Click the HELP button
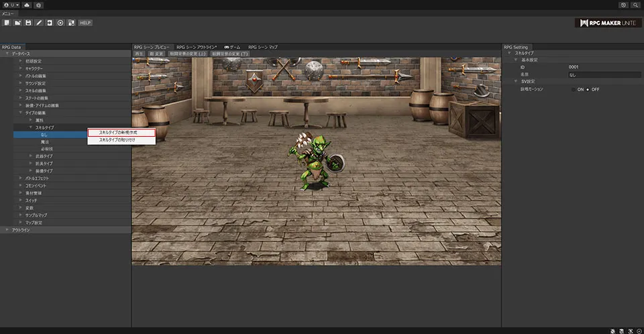The width and height of the screenshot is (644, 334). (x=85, y=23)
